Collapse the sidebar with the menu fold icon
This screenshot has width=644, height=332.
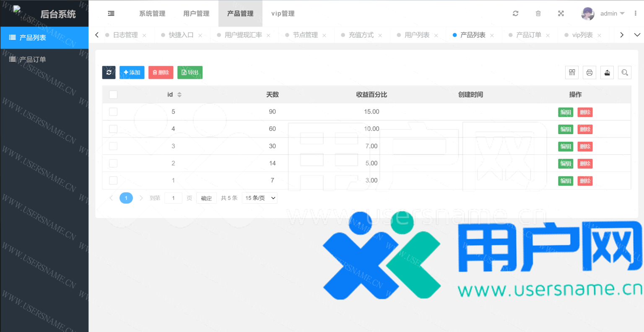click(111, 13)
